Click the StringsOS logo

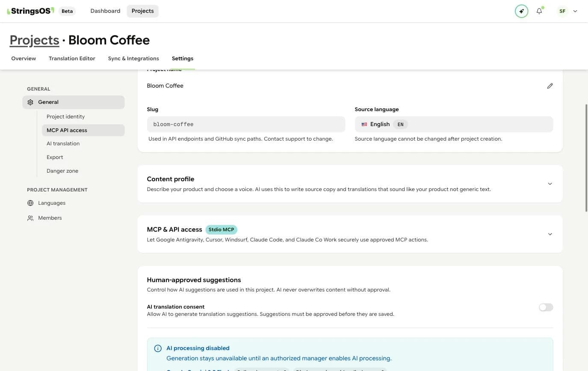(31, 11)
